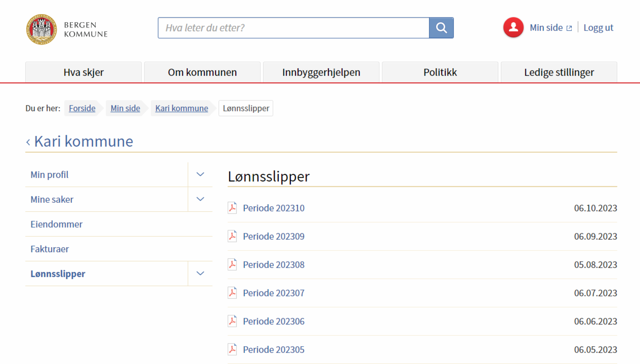Expand the Min profil submenu chevron
This screenshot has width=640, height=364.
point(200,174)
